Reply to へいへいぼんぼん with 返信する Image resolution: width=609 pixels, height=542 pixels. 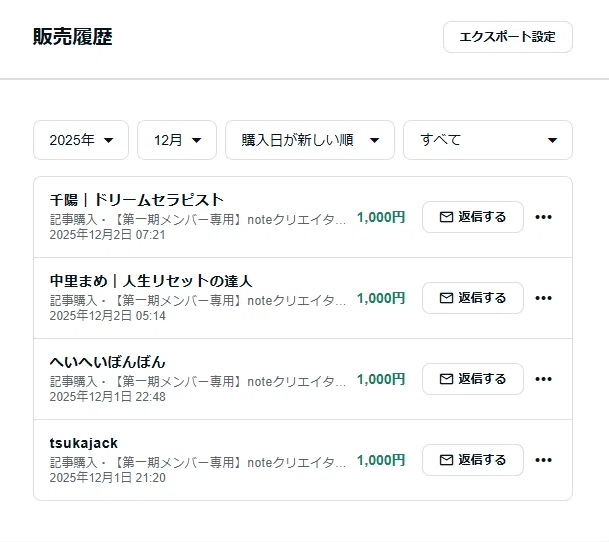coord(473,379)
